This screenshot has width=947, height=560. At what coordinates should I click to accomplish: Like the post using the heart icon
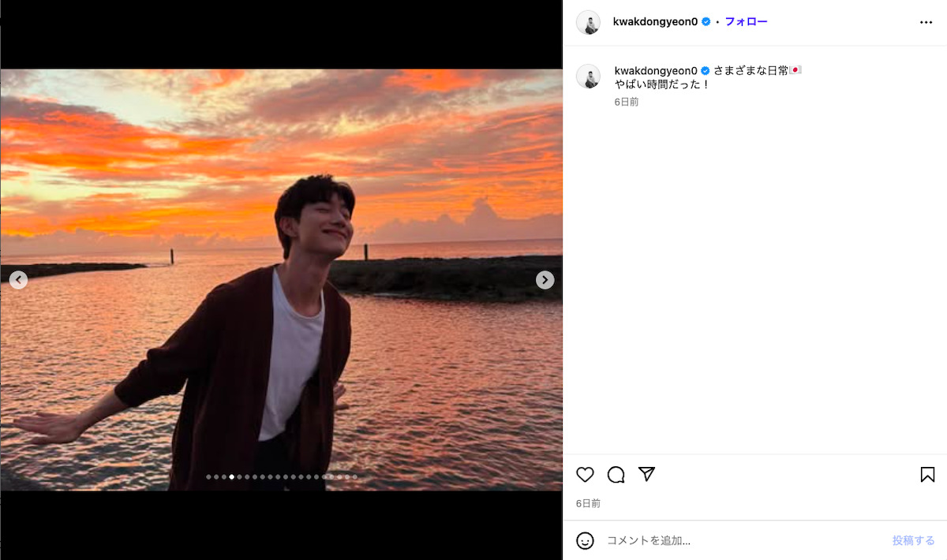(585, 475)
